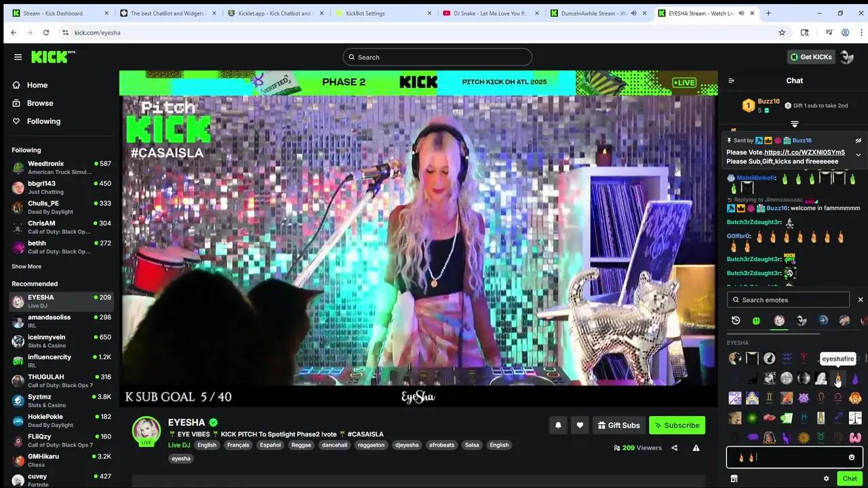
Task: Open Weedtronix channel
Action: click(61, 167)
